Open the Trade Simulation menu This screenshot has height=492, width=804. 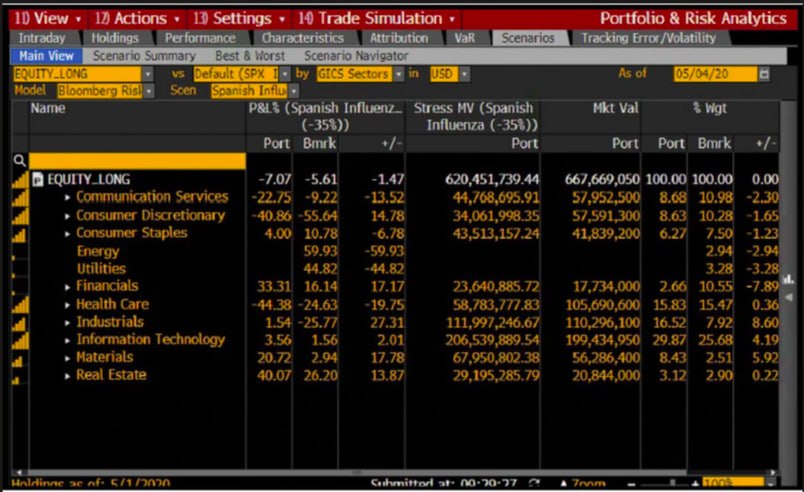click(377, 19)
